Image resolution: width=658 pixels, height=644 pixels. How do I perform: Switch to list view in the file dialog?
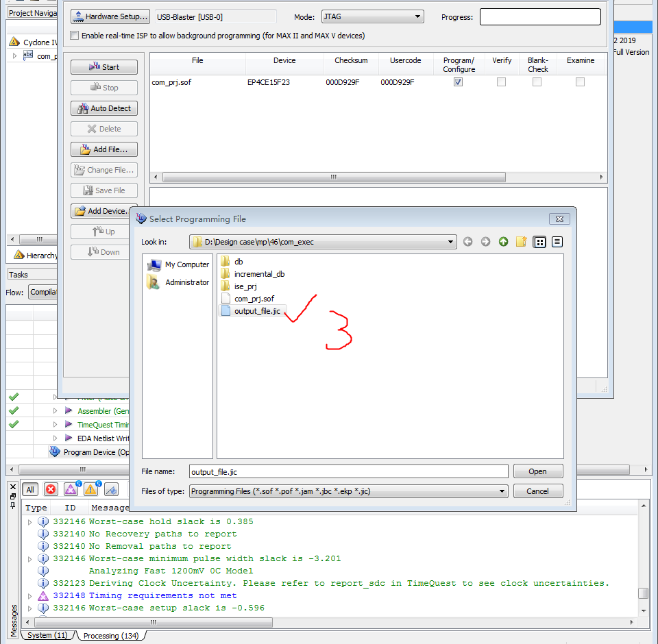[x=539, y=241]
